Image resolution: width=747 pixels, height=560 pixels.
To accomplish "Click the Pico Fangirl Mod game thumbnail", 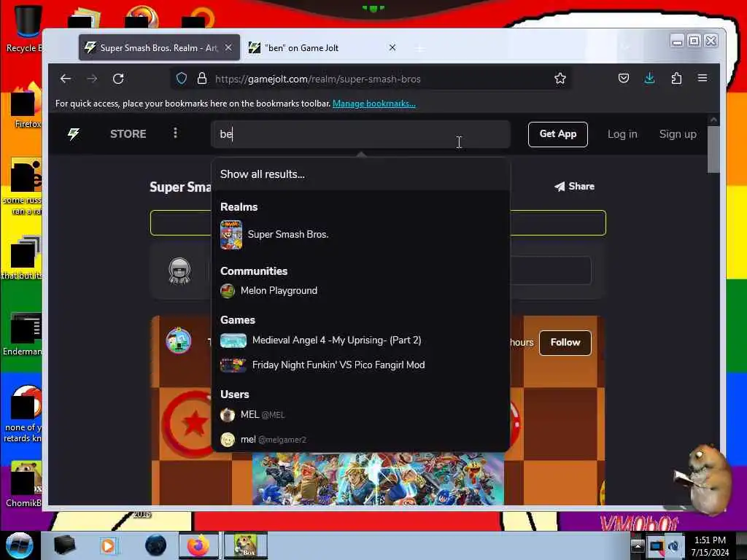I will point(233,365).
